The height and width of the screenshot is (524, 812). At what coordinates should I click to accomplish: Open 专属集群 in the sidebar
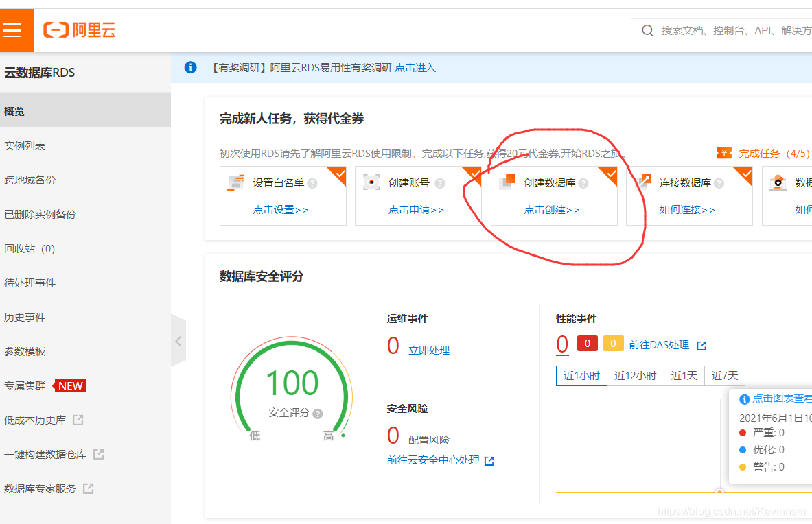point(25,386)
